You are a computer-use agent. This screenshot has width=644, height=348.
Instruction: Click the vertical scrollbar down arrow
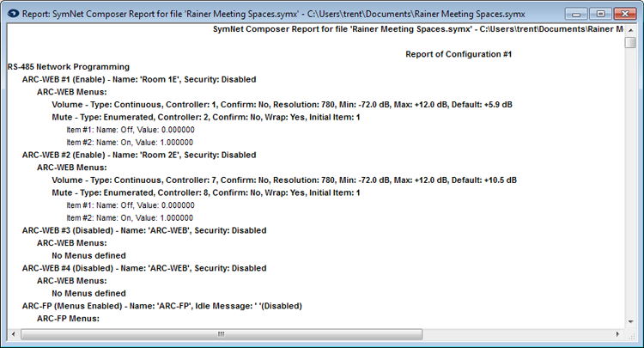(630, 322)
